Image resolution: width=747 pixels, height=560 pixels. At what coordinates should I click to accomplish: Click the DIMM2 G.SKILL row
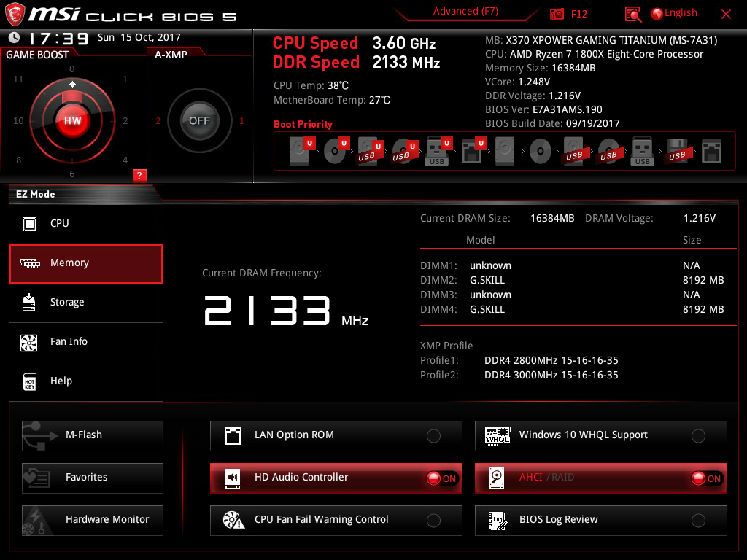(x=572, y=280)
